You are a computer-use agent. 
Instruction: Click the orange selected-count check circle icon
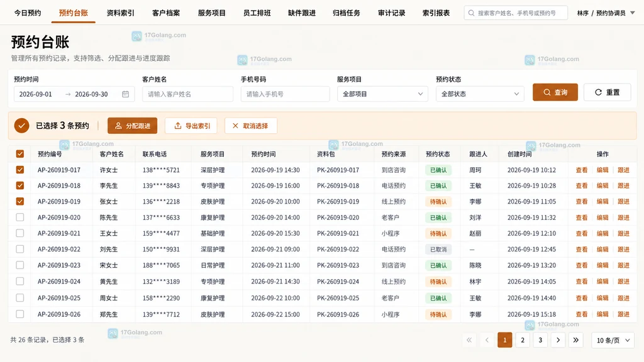coord(21,126)
